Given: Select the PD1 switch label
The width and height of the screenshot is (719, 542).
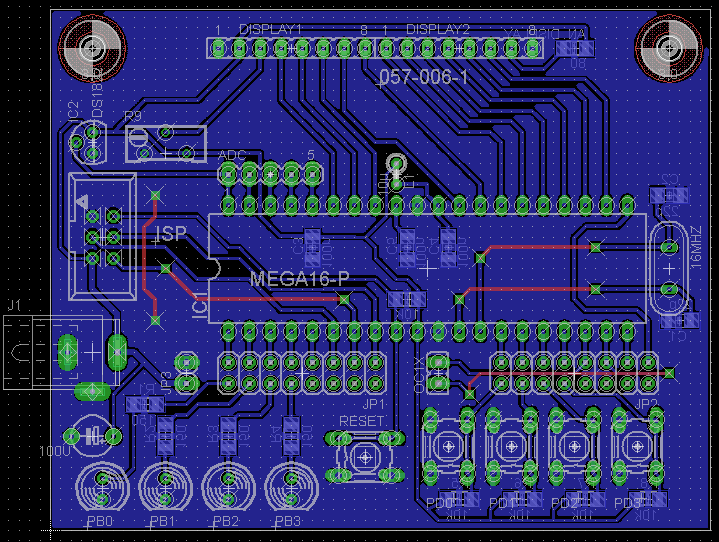Looking at the screenshot, I should tap(501, 503).
